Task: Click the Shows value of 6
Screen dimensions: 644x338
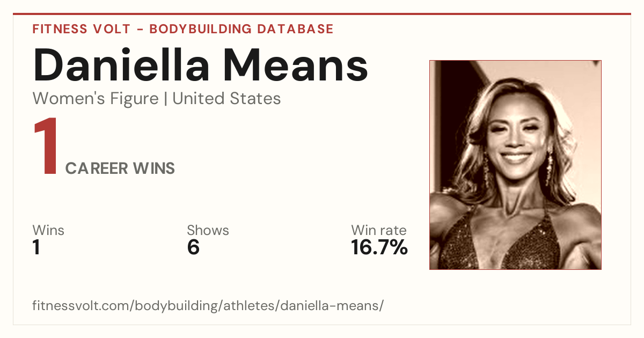Action: click(193, 248)
